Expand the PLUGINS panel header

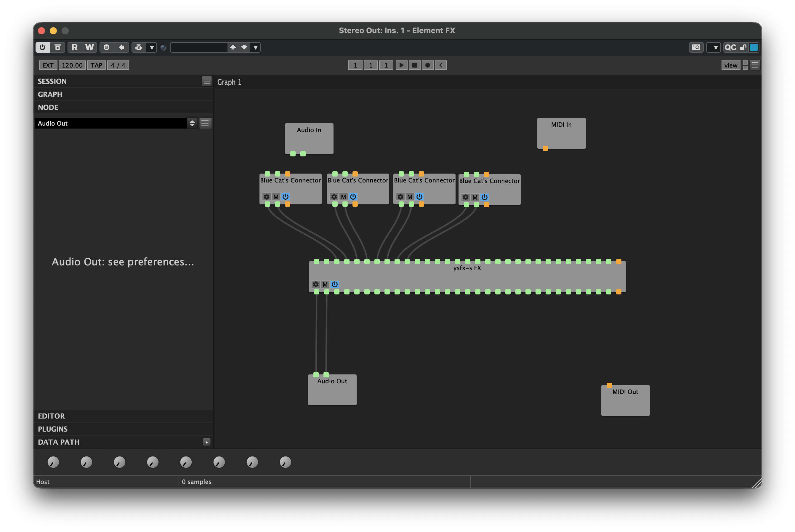[124, 429]
